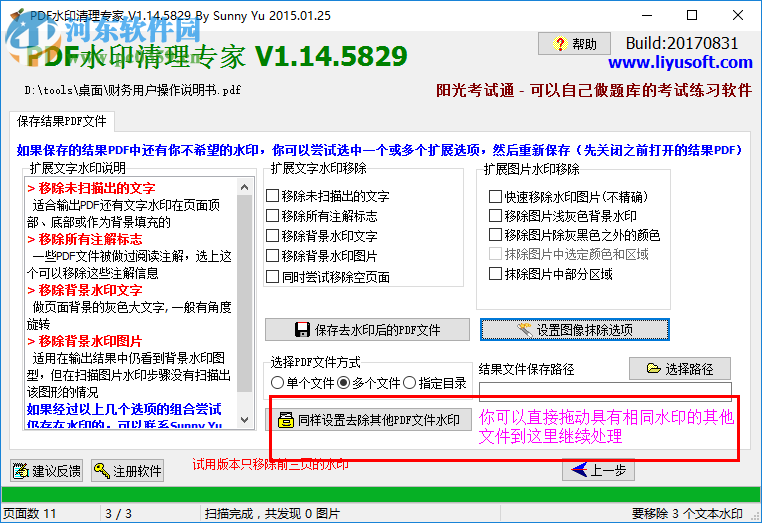
Task: Click the scroll down arrow in description list
Action: (x=244, y=419)
